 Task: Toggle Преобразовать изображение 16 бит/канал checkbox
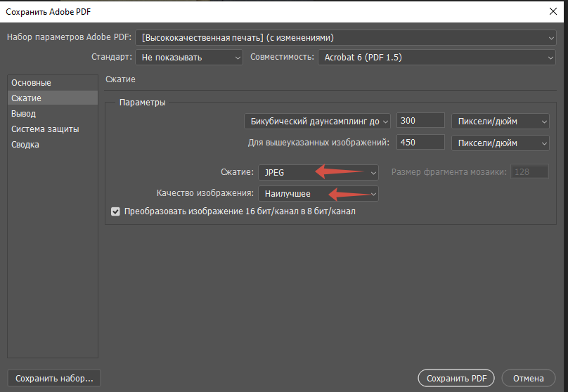click(115, 211)
